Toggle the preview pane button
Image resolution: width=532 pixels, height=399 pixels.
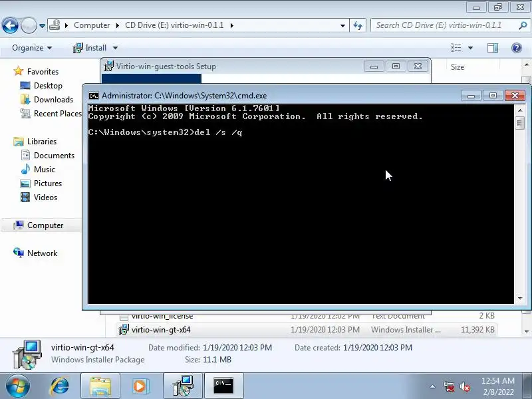point(492,48)
